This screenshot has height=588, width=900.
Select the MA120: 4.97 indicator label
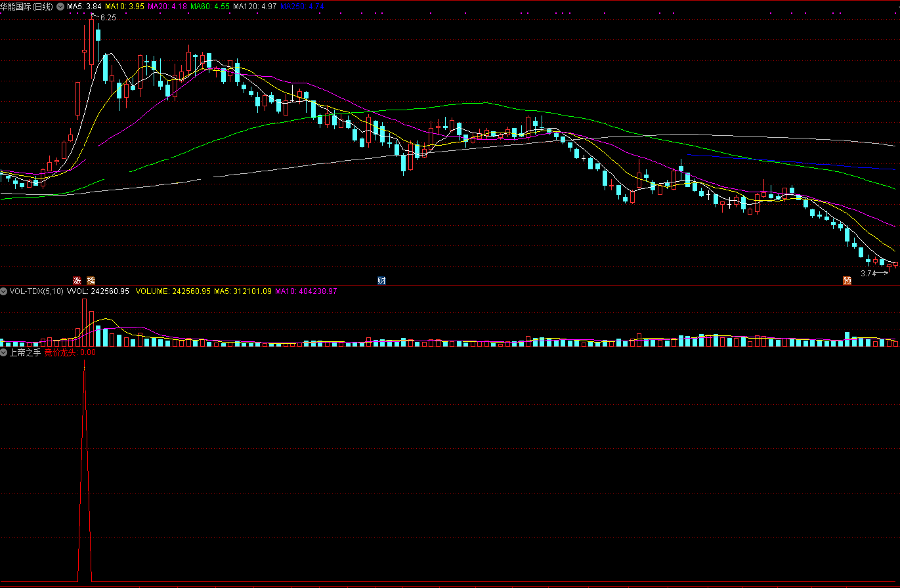pos(255,6)
